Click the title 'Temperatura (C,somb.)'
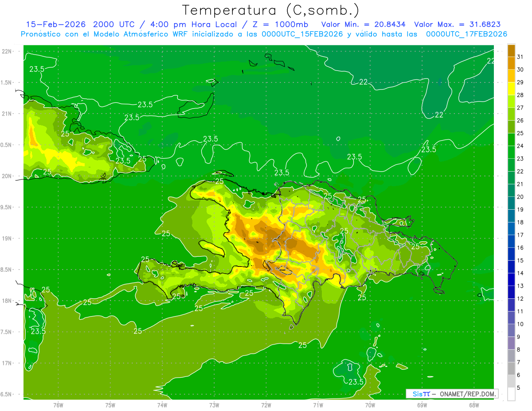The height and width of the screenshot is (411, 532). [271, 10]
